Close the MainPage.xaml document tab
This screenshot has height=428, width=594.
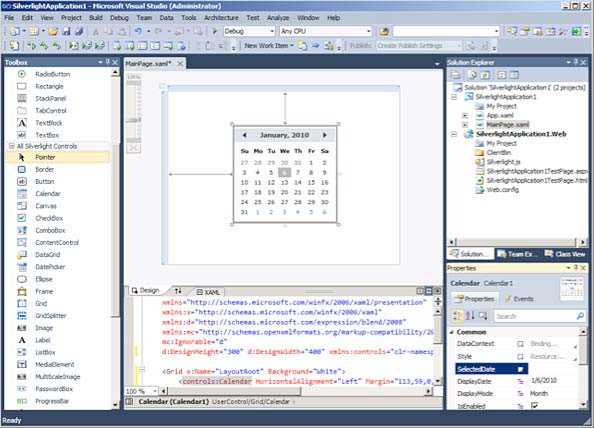(180, 64)
